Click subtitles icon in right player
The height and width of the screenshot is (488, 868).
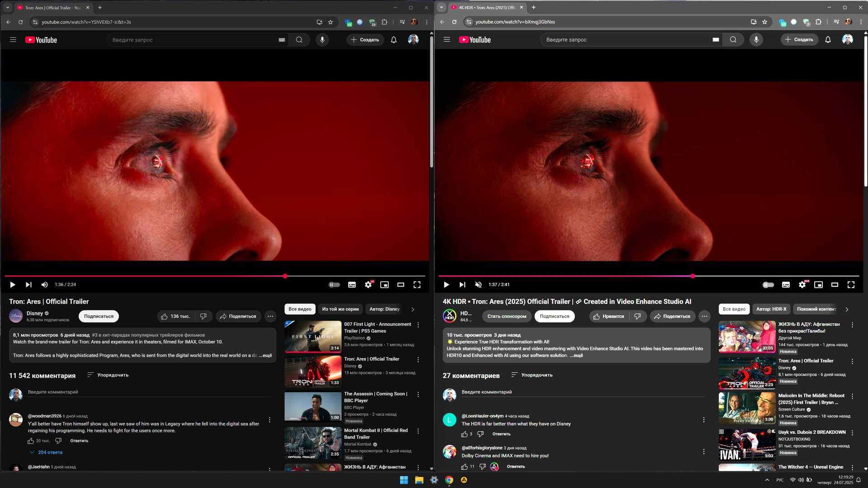click(x=786, y=285)
